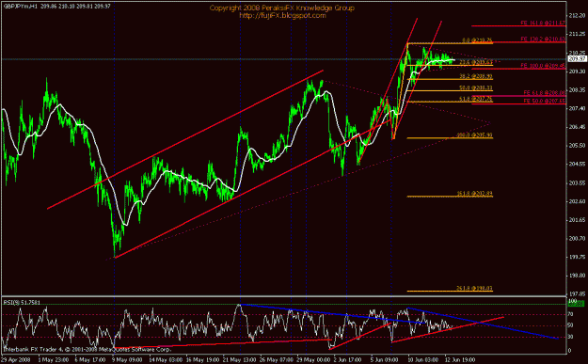Click price axis label 212.20

coord(578,15)
